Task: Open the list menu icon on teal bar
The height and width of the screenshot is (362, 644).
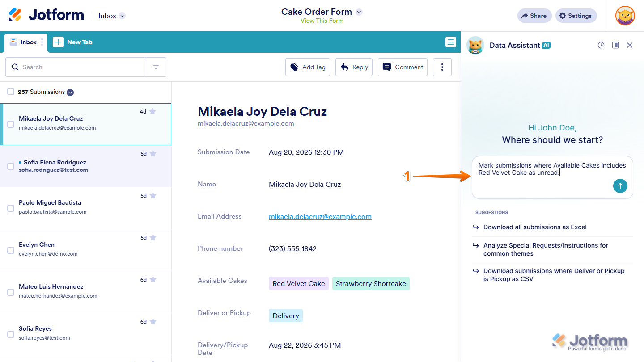Action: 450,42
